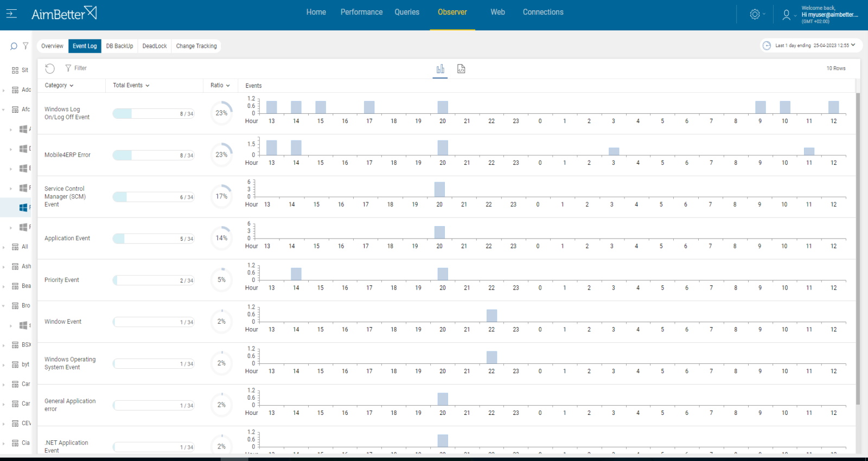Viewport: 868px width, 461px height.
Task: Expand the 'Ash' tree node arrow
Action: (4, 267)
